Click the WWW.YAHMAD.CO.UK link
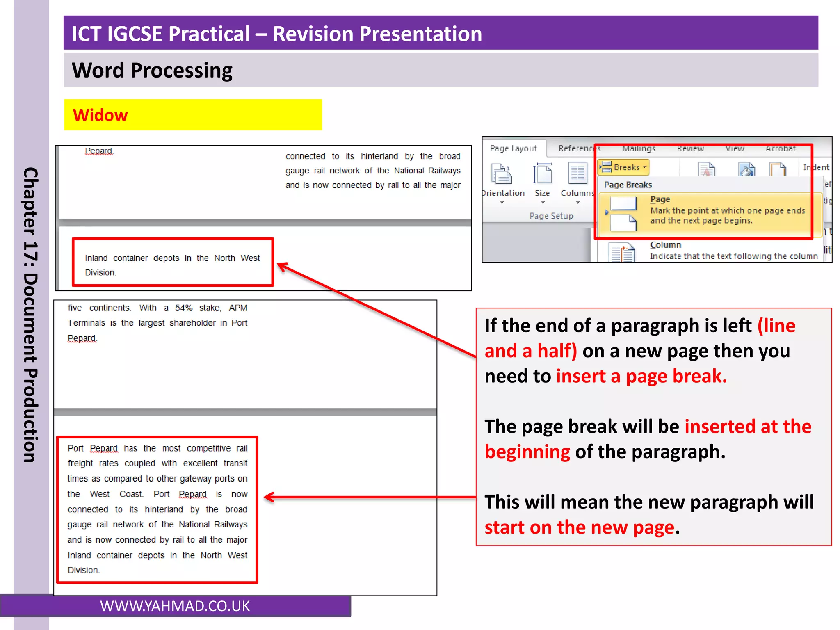The image size is (840, 630). point(175,606)
